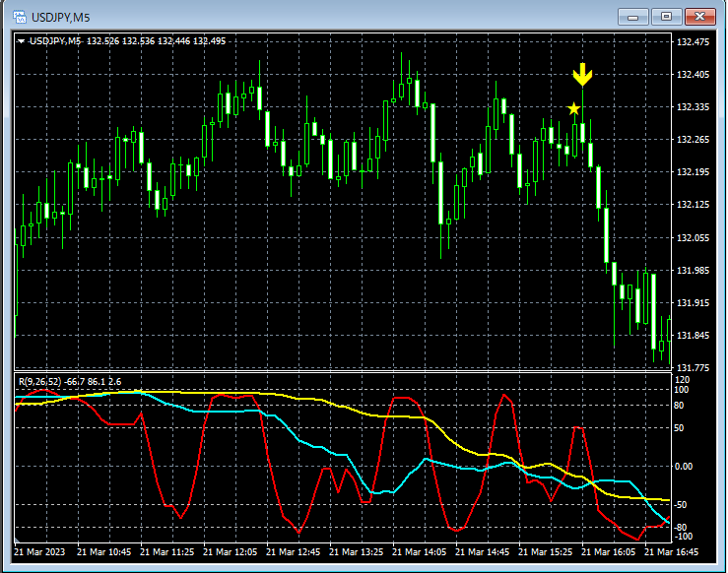Click the 131.775 price scale label
728x573 pixels.
[x=694, y=367]
